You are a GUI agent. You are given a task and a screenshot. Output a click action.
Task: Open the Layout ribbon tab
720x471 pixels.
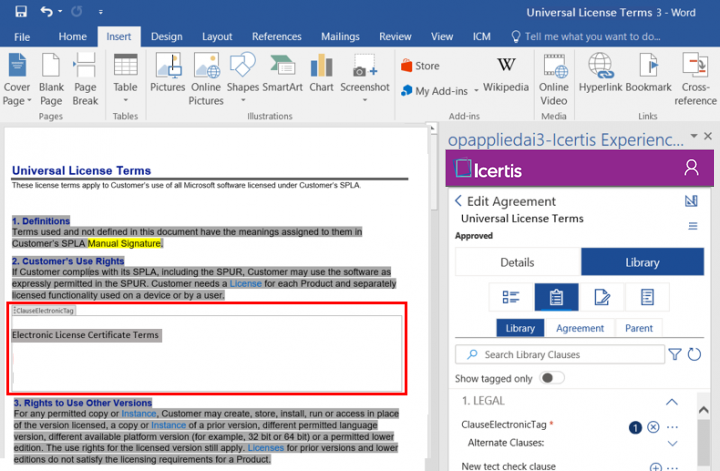point(217,36)
